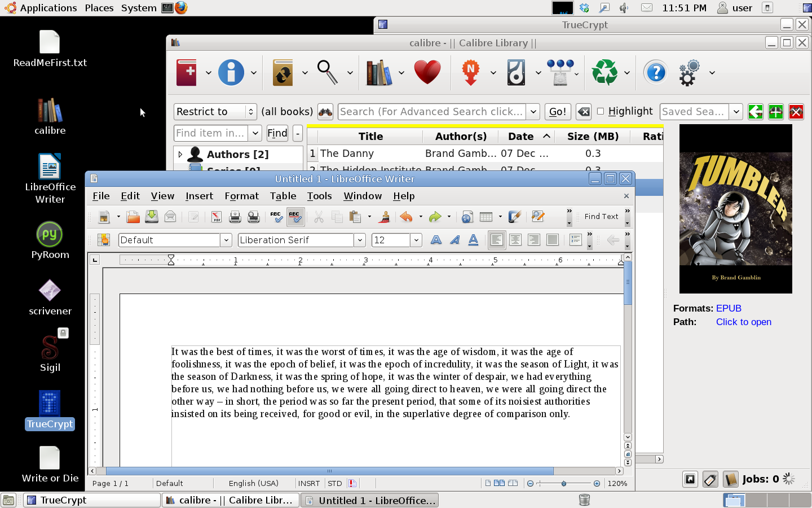Open calibre search history dropdown arrow
This screenshot has width=812, height=508.
[x=533, y=112]
